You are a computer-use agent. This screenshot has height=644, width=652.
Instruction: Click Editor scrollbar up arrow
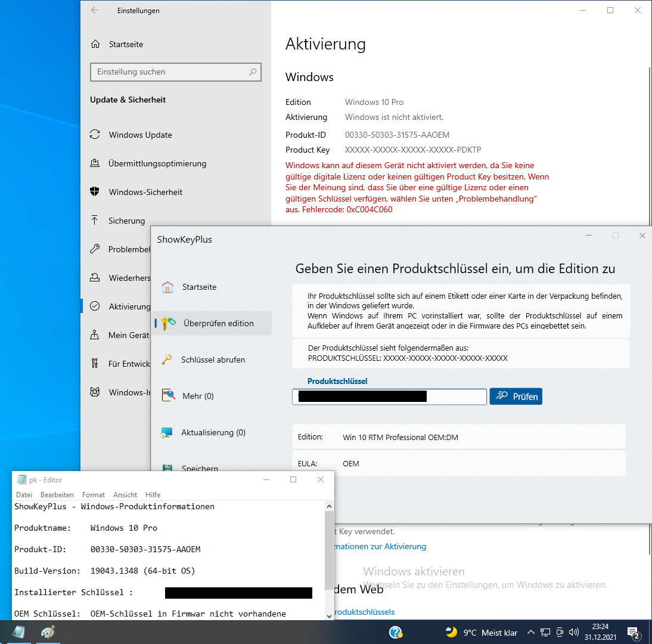pyautogui.click(x=330, y=506)
